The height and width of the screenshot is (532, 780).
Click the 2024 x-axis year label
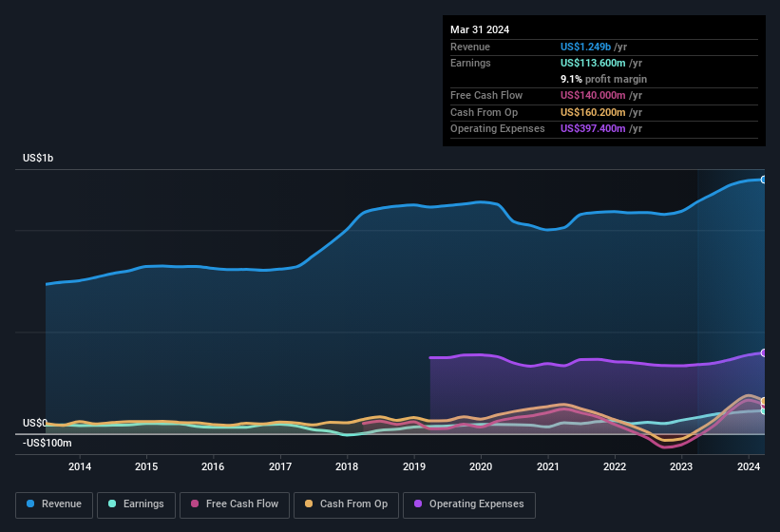[x=749, y=466]
